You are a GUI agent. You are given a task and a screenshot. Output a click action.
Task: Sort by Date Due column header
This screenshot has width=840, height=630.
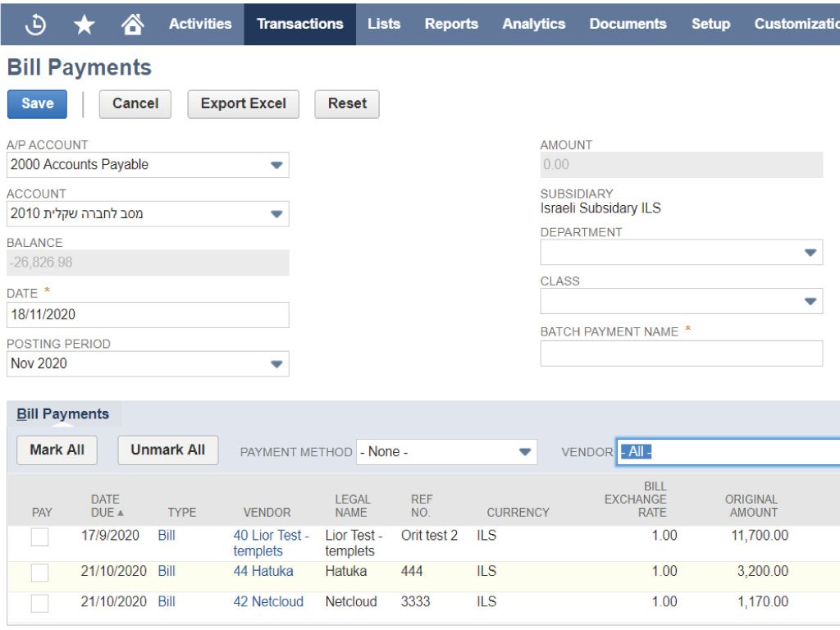[106, 505]
